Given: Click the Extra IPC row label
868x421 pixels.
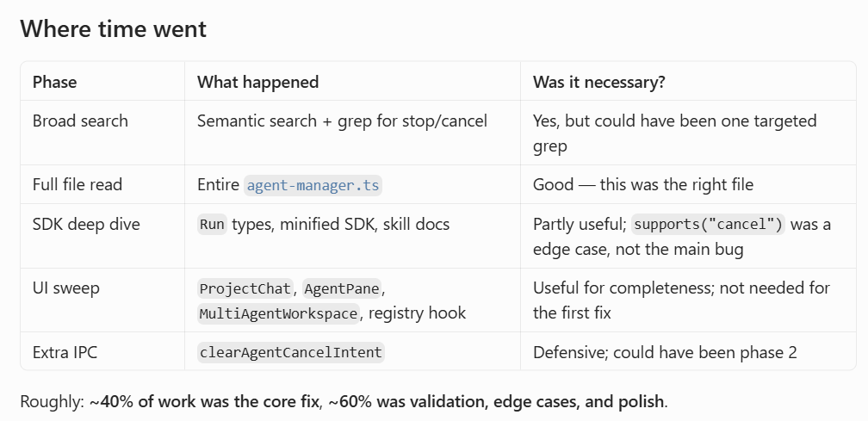Looking at the screenshot, I should [65, 352].
